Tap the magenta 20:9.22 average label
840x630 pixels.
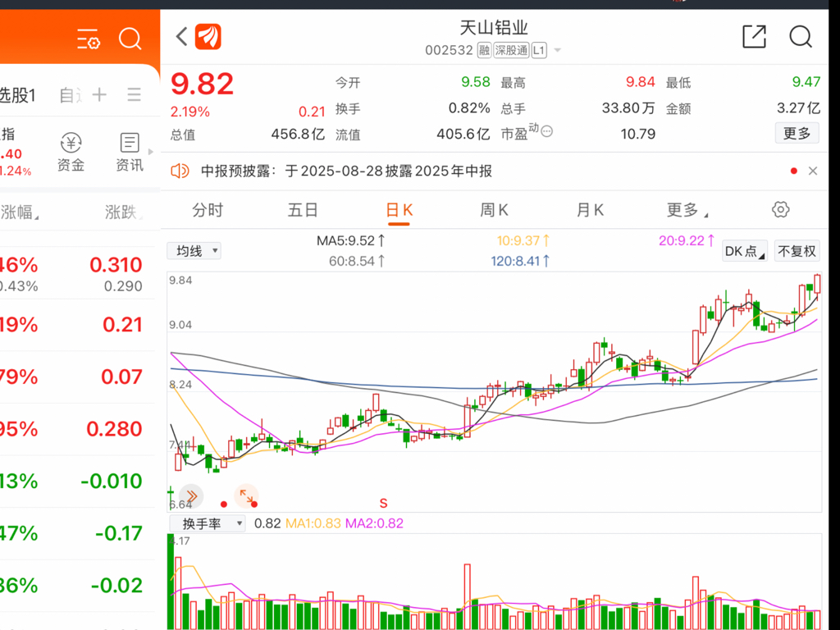pos(687,240)
